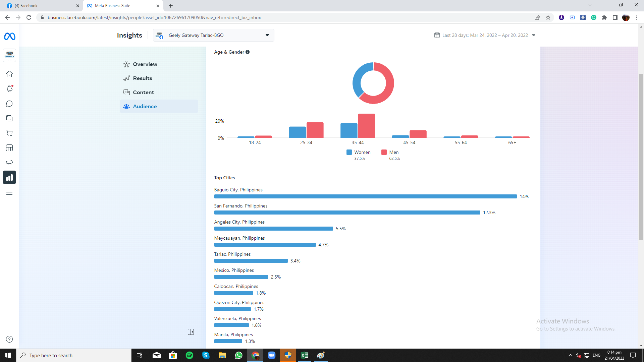Click the Windows taskbar search box
644x362 pixels.
coord(74,355)
